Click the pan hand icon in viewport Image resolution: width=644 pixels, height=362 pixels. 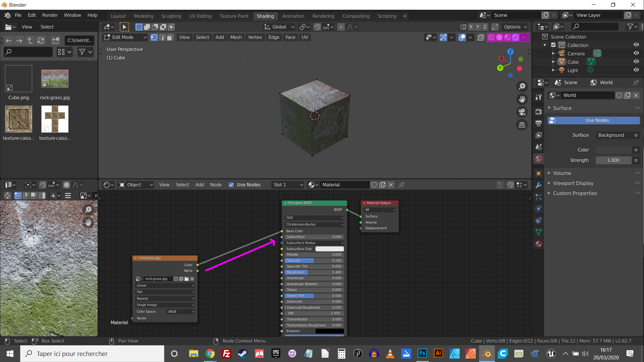point(522,99)
